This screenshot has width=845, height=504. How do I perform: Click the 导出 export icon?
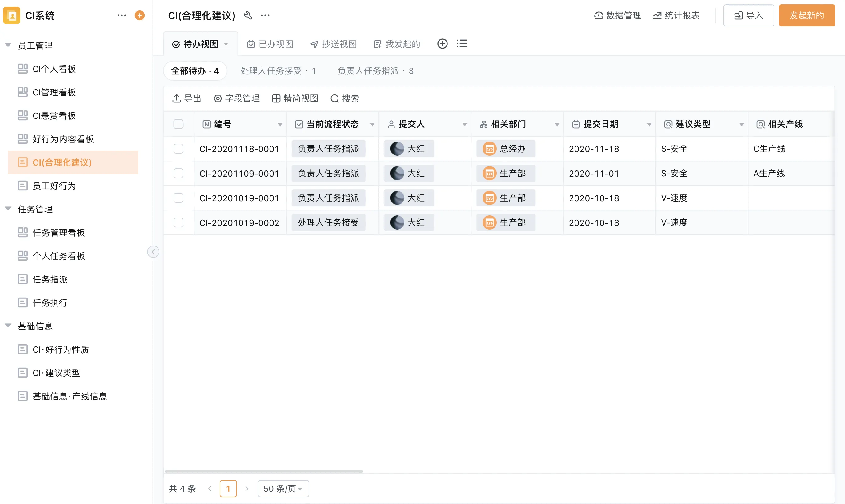pyautogui.click(x=177, y=98)
